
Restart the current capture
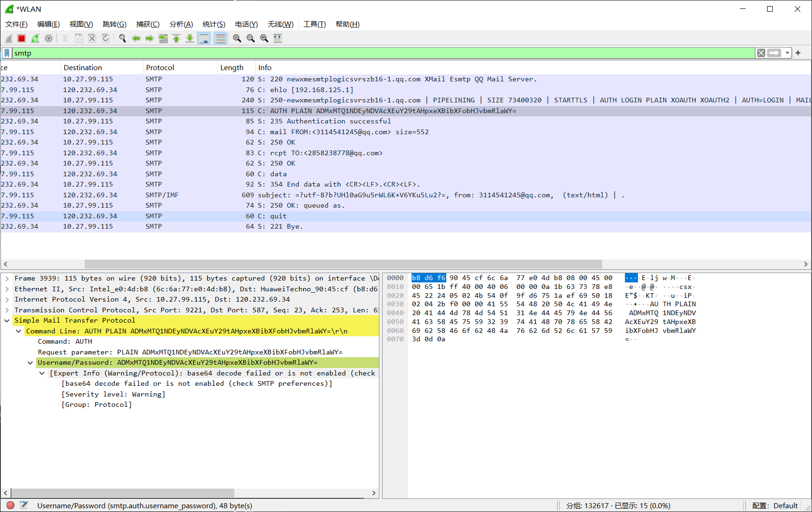[x=35, y=38]
